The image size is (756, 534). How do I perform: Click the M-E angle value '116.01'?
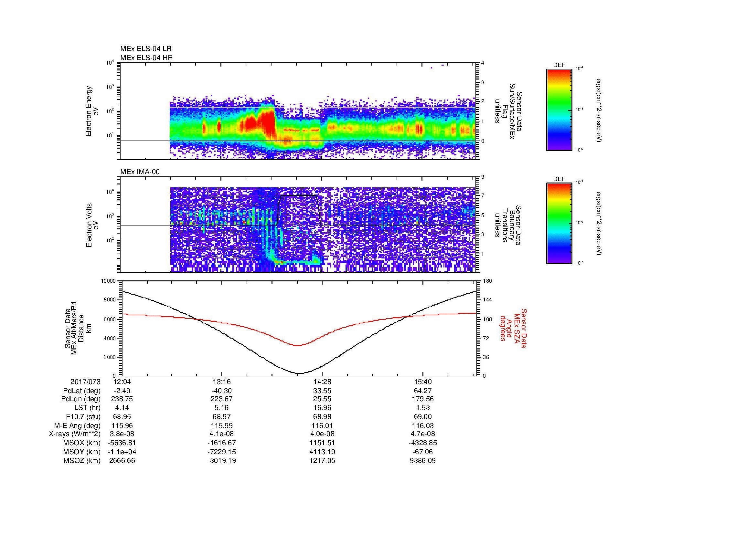pos(322,425)
